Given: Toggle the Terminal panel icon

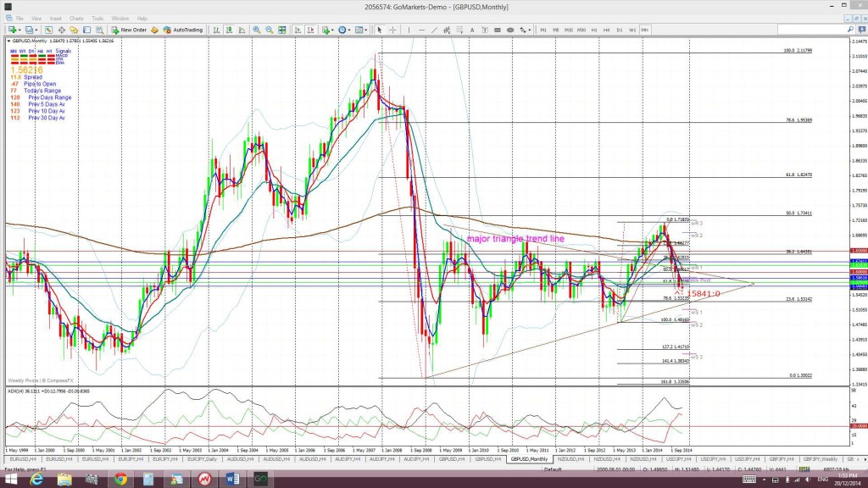Looking at the screenshot, I should [x=87, y=30].
